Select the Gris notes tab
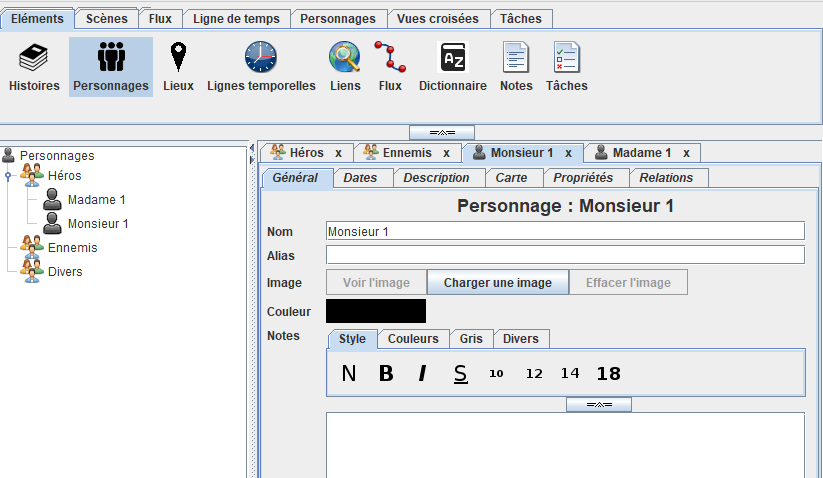The height and width of the screenshot is (478, 823). tap(471, 339)
